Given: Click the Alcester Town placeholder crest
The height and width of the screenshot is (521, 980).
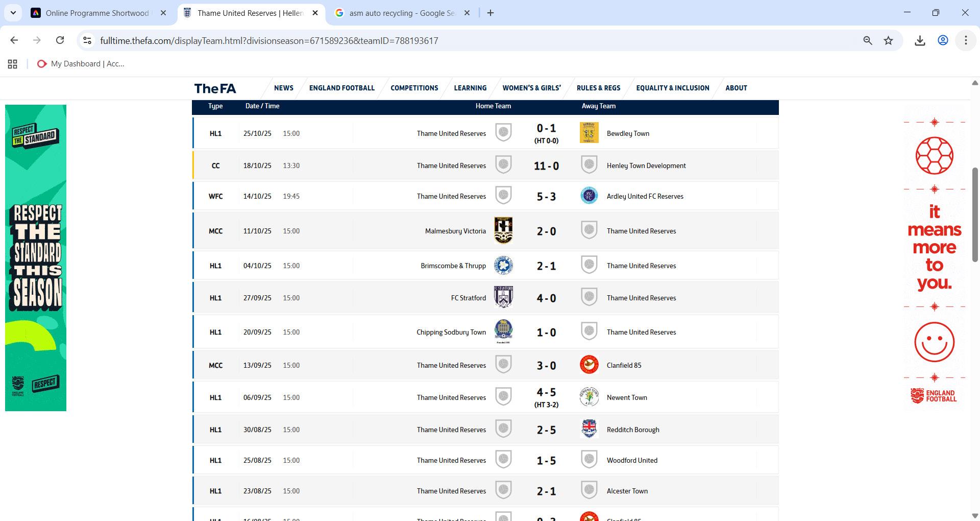Looking at the screenshot, I should click(589, 490).
